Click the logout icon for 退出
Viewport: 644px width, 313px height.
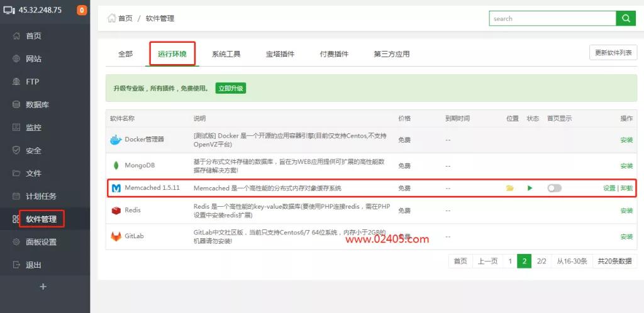pyautogui.click(x=16, y=265)
